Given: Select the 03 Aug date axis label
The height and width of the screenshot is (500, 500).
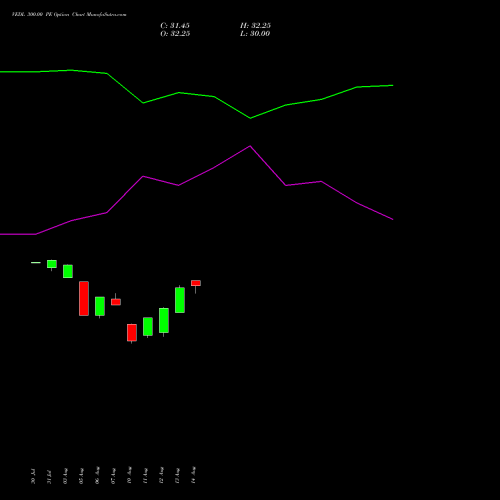Looking at the screenshot, I should [x=65, y=476].
